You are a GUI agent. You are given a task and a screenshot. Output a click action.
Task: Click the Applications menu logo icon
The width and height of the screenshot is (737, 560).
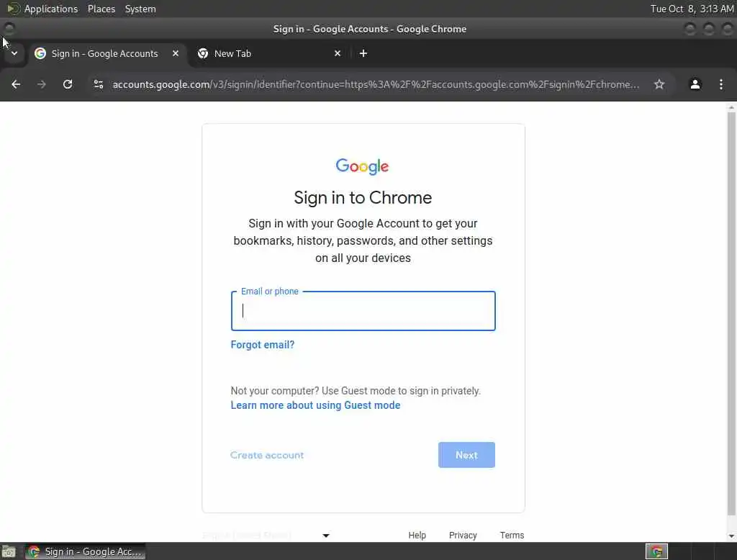13,9
